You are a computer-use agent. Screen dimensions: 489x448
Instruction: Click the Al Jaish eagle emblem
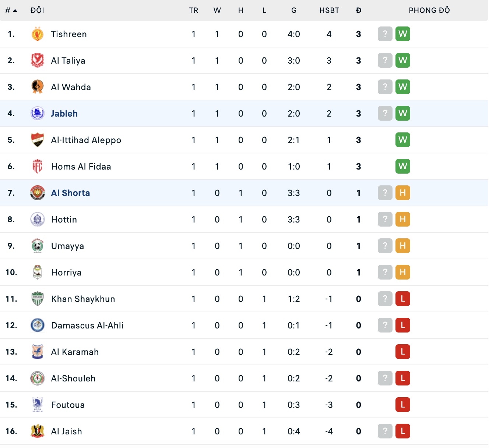coord(37,431)
